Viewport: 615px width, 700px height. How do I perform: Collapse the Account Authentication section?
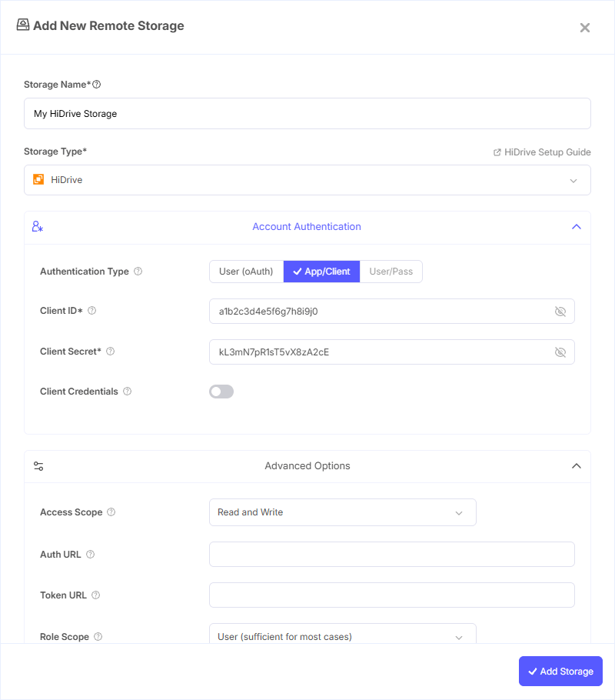pos(576,227)
